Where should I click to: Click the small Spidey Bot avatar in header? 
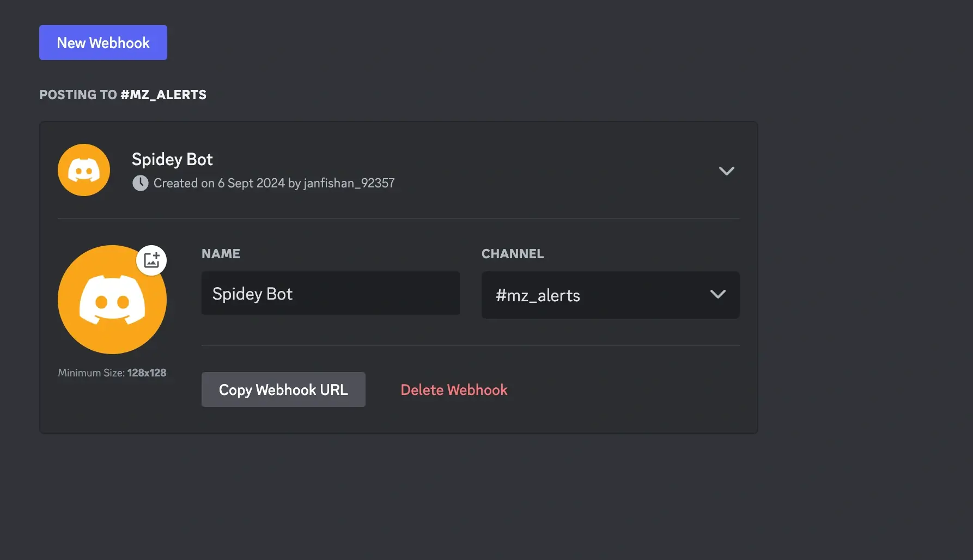click(83, 169)
